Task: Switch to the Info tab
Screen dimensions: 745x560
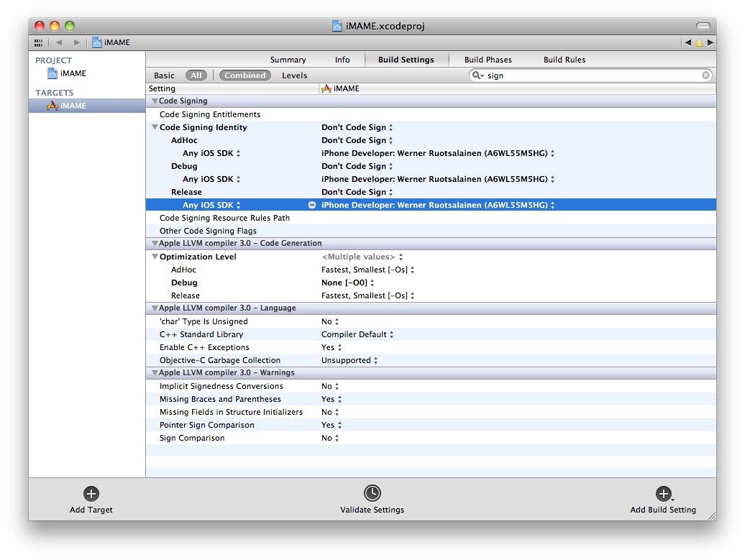Action: coord(342,60)
